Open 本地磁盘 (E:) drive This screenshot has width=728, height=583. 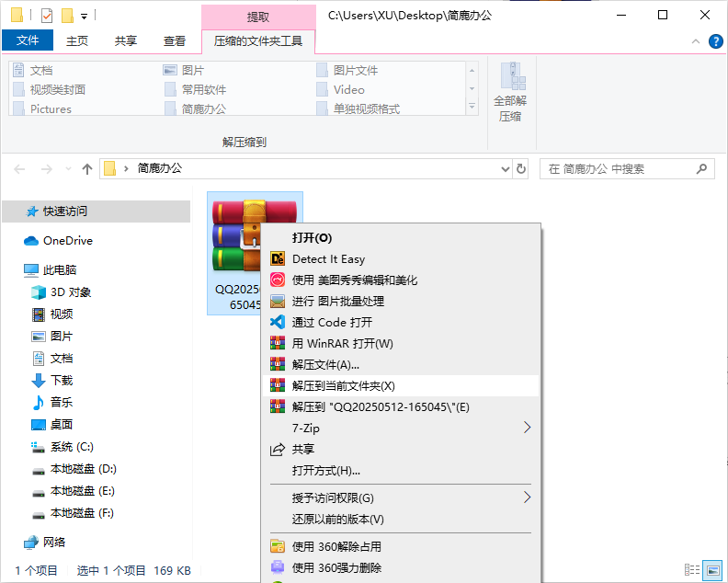[x=73, y=491]
